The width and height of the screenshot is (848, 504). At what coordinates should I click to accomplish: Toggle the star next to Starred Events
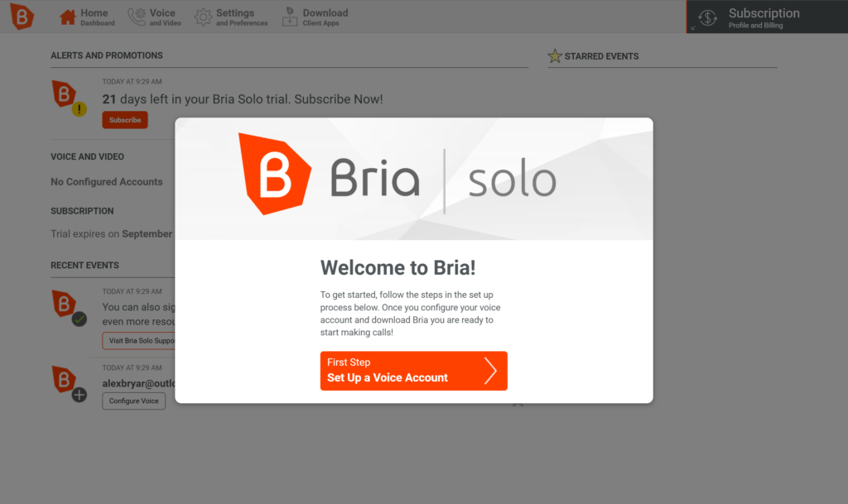[x=554, y=55]
